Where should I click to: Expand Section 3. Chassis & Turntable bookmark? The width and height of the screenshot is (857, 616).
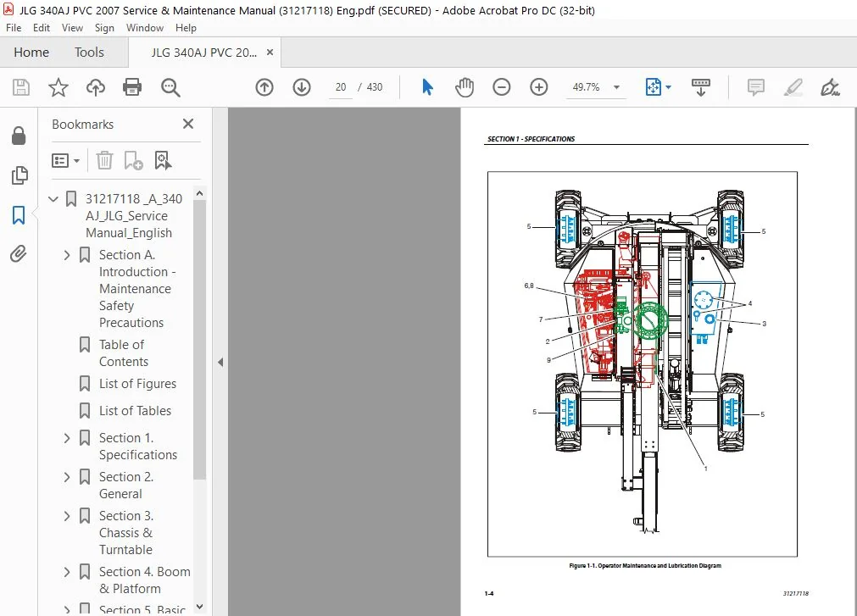tap(67, 515)
